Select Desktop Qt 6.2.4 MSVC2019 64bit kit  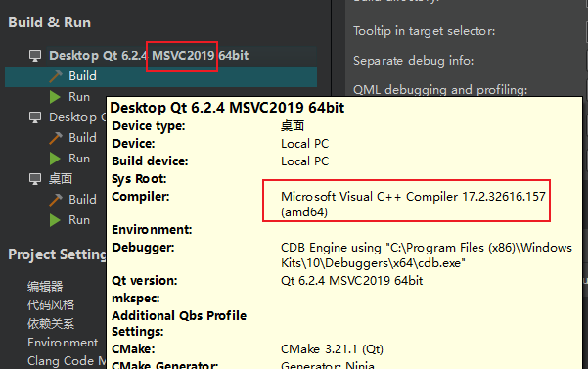coord(149,56)
